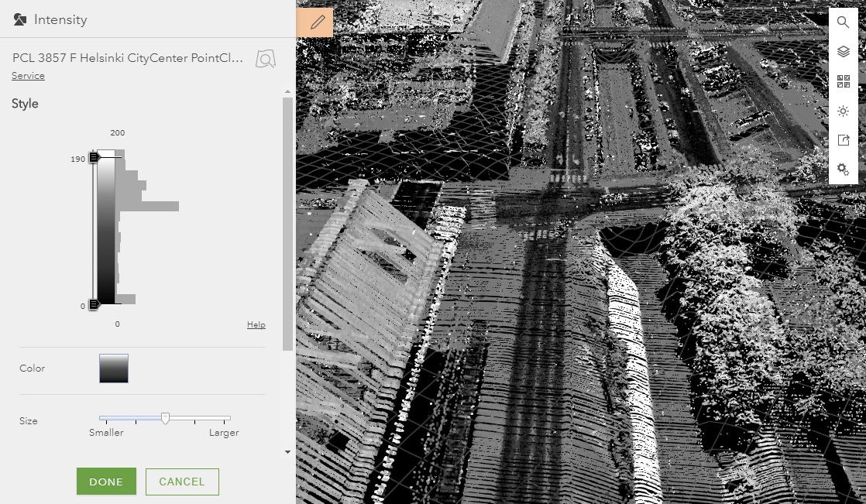Click the panel vertical scrollbar thumb
The height and width of the screenshot is (504, 866).
(x=287, y=224)
